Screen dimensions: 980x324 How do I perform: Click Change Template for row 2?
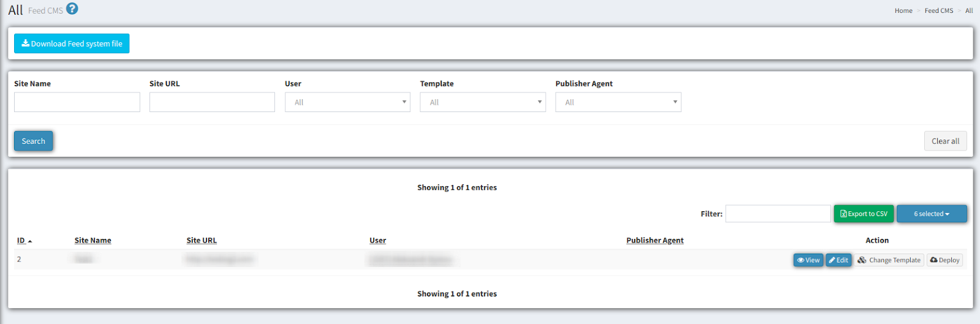(889, 260)
